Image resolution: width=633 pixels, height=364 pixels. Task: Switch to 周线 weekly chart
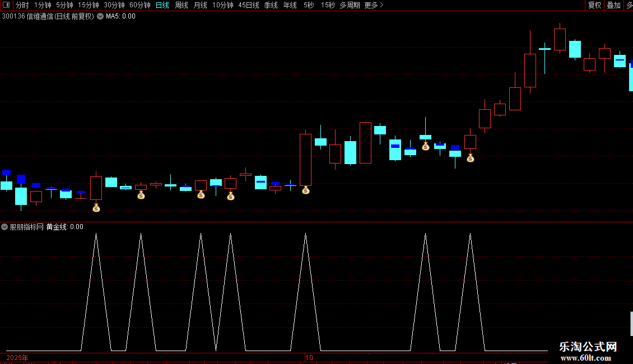click(181, 5)
